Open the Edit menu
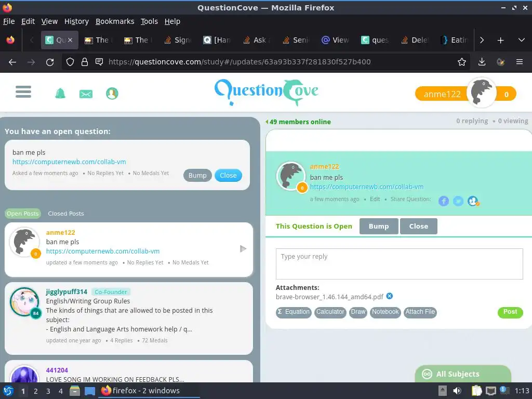This screenshot has width=532, height=399. [x=28, y=21]
